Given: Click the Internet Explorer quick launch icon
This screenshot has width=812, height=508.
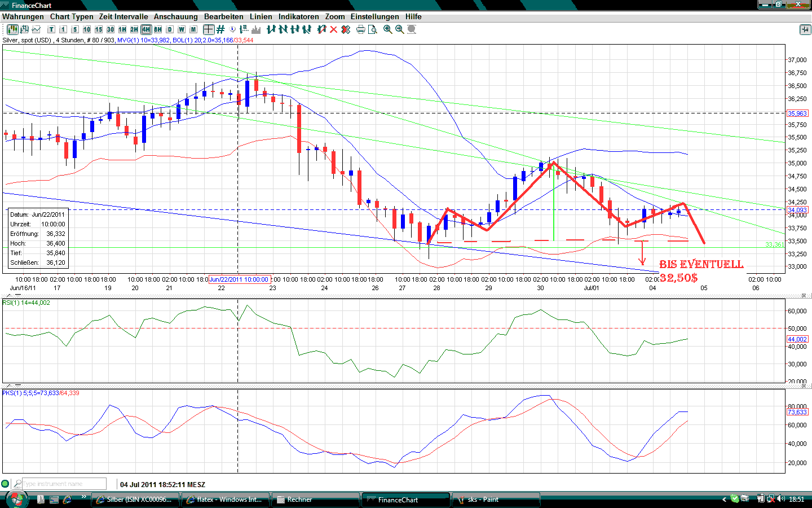Looking at the screenshot, I should coord(67,500).
